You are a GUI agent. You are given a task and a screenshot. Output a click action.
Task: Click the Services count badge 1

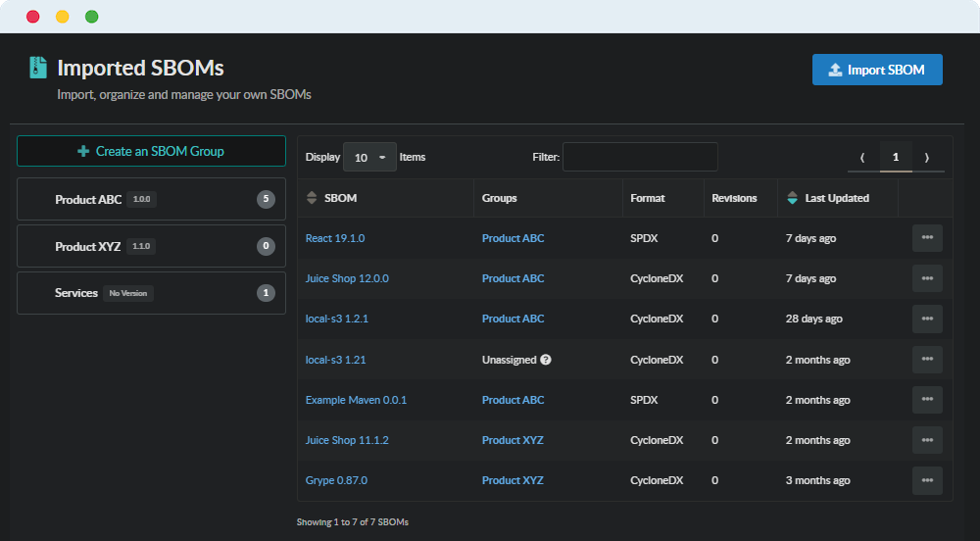266,293
